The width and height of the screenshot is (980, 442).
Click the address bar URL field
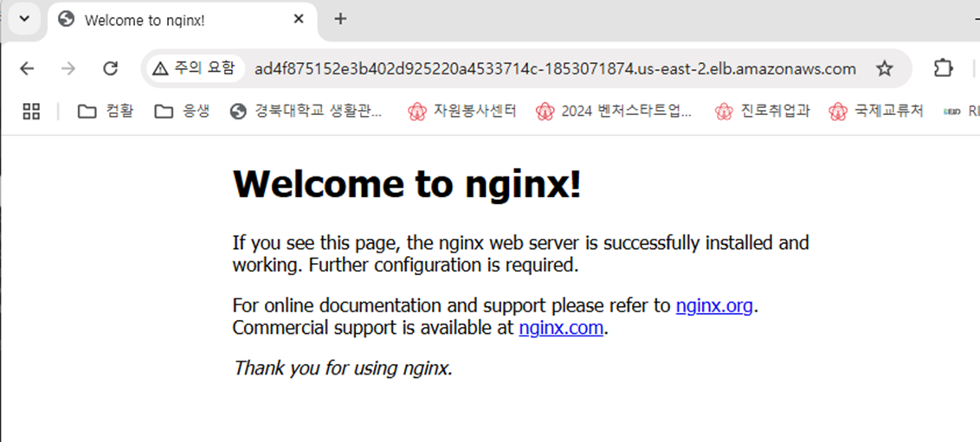554,68
